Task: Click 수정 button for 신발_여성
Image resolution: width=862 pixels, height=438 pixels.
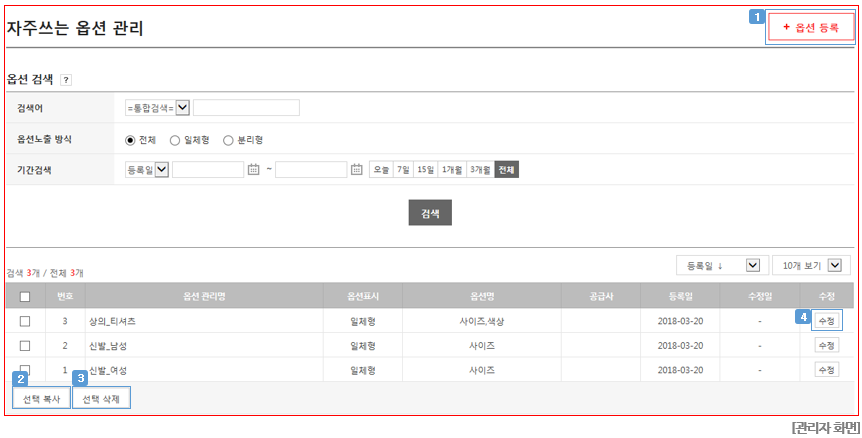Action: [x=827, y=369]
